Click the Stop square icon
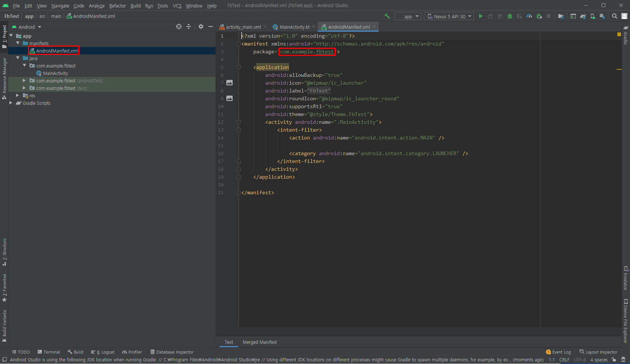The image size is (630, 364). (549, 16)
